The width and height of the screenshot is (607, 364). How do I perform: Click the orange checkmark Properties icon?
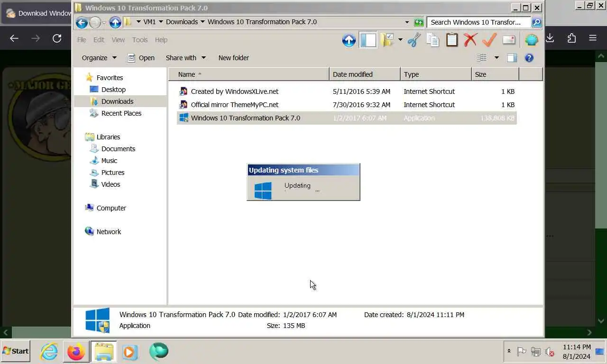pyautogui.click(x=489, y=40)
